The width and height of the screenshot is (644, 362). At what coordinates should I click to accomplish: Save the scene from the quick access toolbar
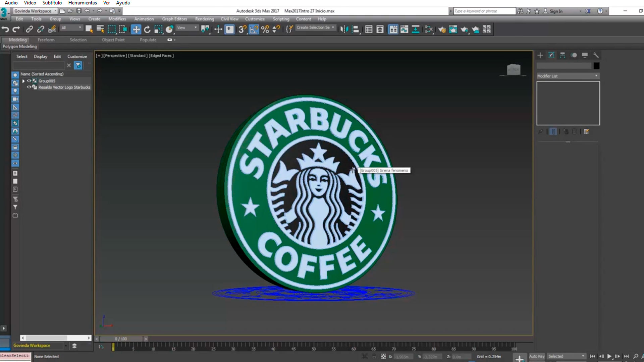tap(79, 11)
